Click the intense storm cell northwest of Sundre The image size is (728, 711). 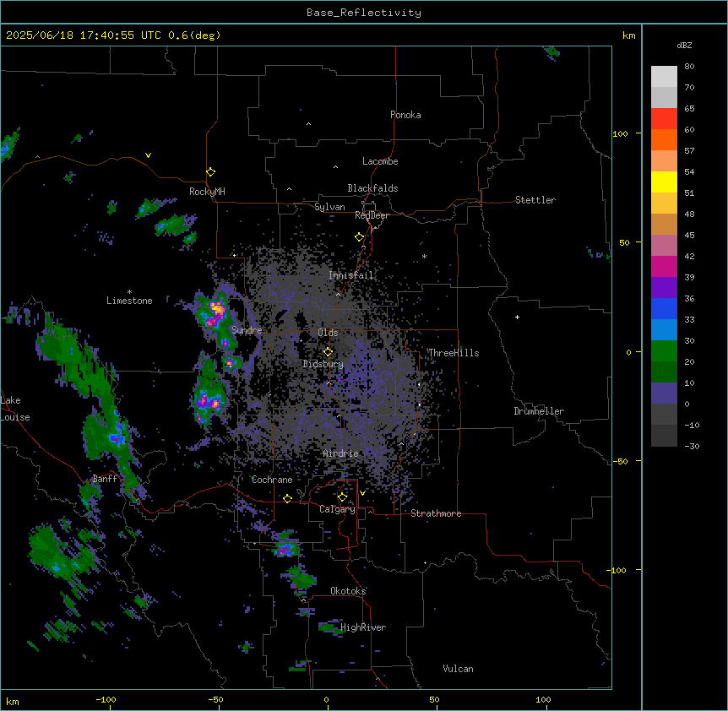215,312
